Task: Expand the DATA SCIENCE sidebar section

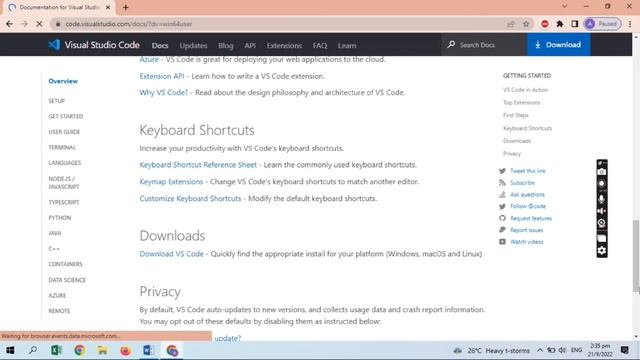Action: click(x=67, y=280)
